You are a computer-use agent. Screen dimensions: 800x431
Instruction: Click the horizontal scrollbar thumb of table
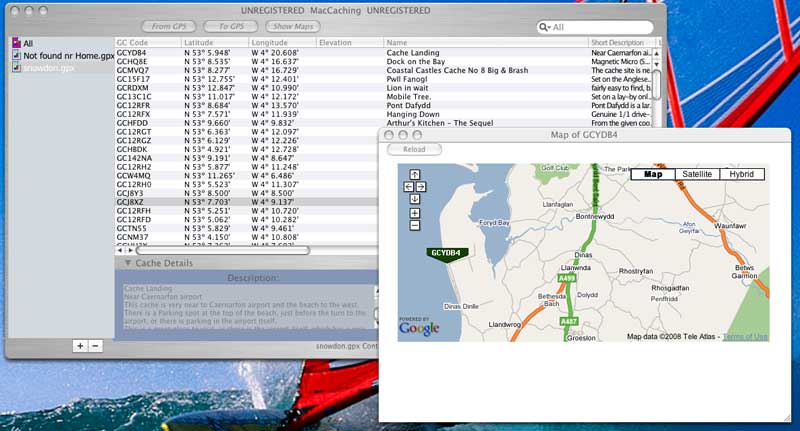tap(222, 250)
